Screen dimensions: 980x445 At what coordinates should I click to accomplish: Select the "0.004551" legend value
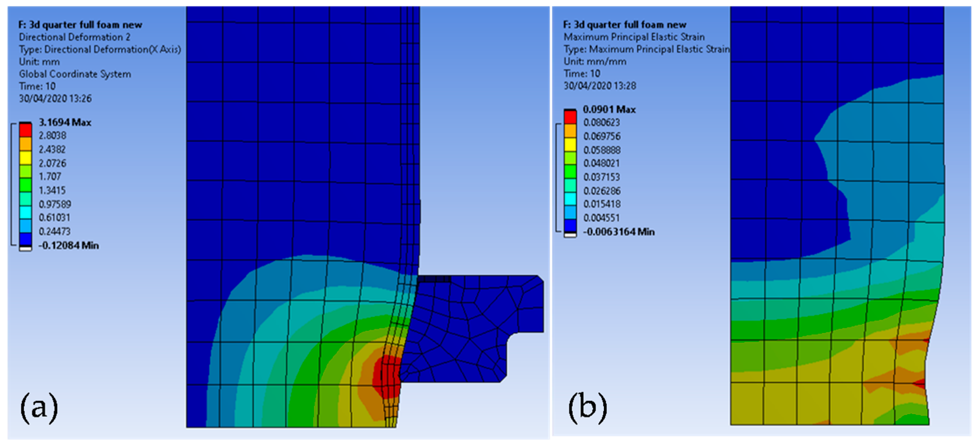click(602, 218)
